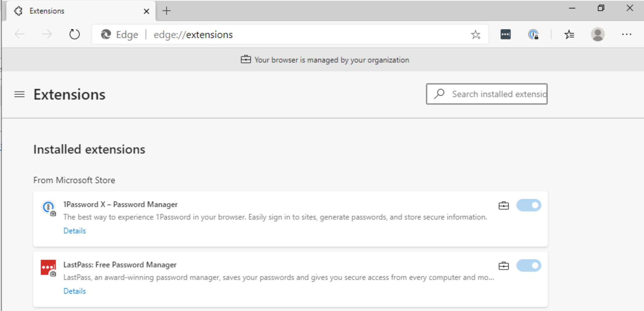The height and width of the screenshot is (311, 644).
Task: Add this page to favorites star
Action: (x=476, y=35)
